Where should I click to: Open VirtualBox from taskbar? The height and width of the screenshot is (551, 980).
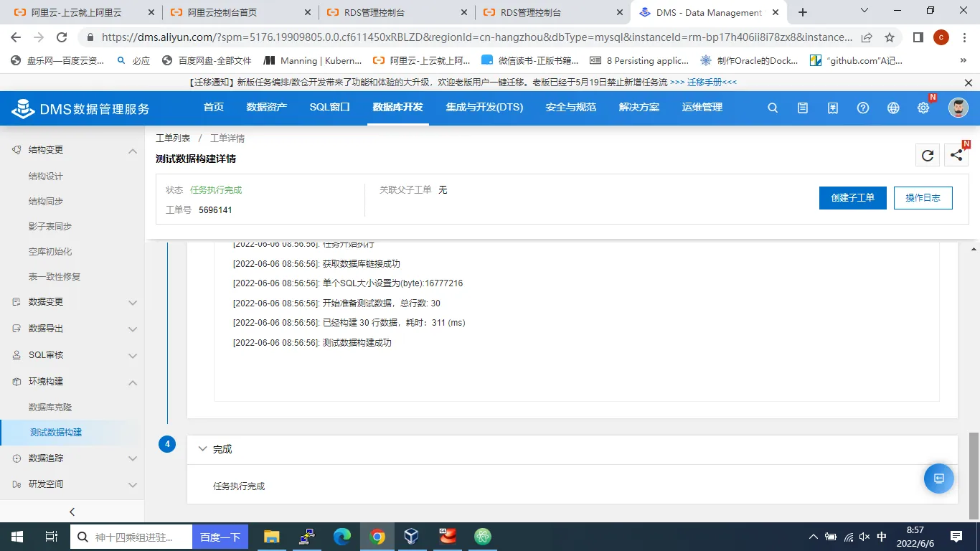[411, 537]
